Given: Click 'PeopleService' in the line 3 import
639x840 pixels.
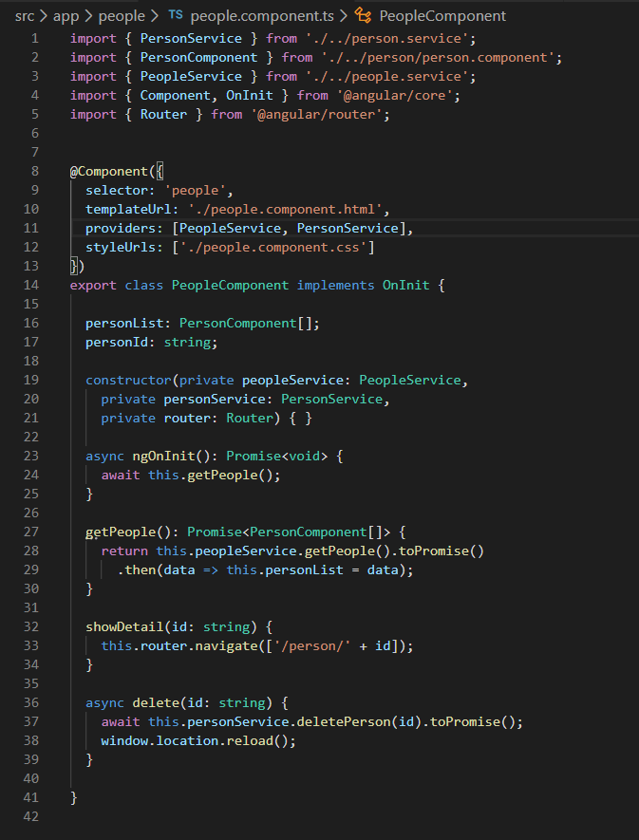Looking at the screenshot, I should pyautogui.click(x=191, y=77).
